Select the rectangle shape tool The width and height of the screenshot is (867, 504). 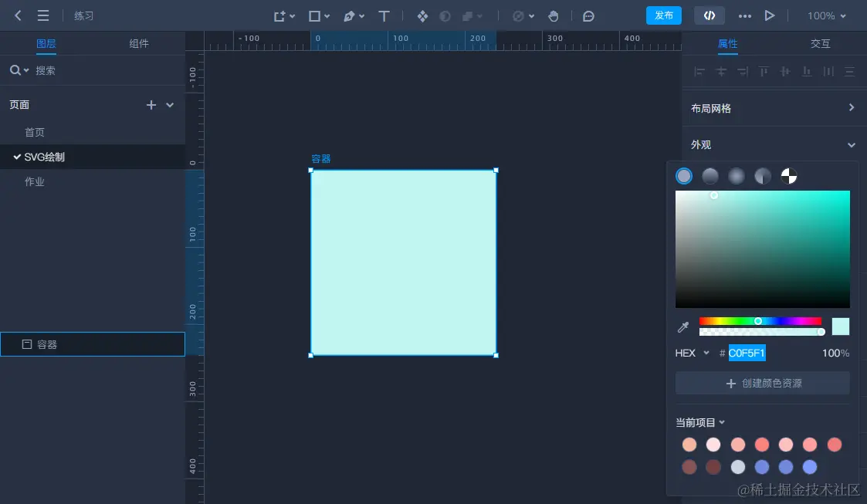point(314,16)
